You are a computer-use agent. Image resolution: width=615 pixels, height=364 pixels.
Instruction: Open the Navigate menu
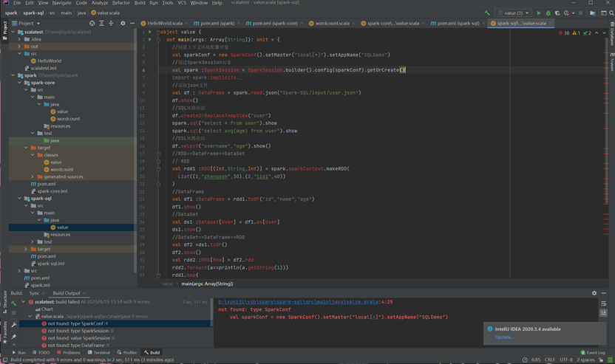click(x=61, y=3)
